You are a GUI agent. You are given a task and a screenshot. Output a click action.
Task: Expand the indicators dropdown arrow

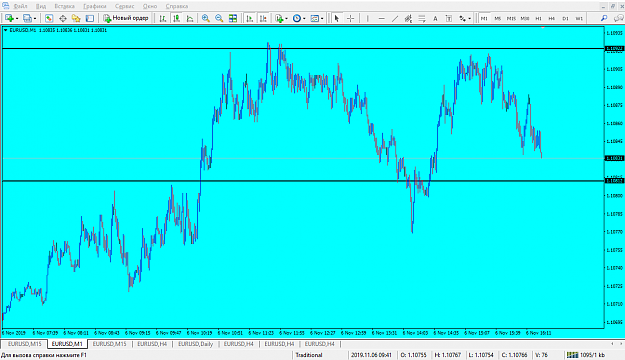point(286,19)
